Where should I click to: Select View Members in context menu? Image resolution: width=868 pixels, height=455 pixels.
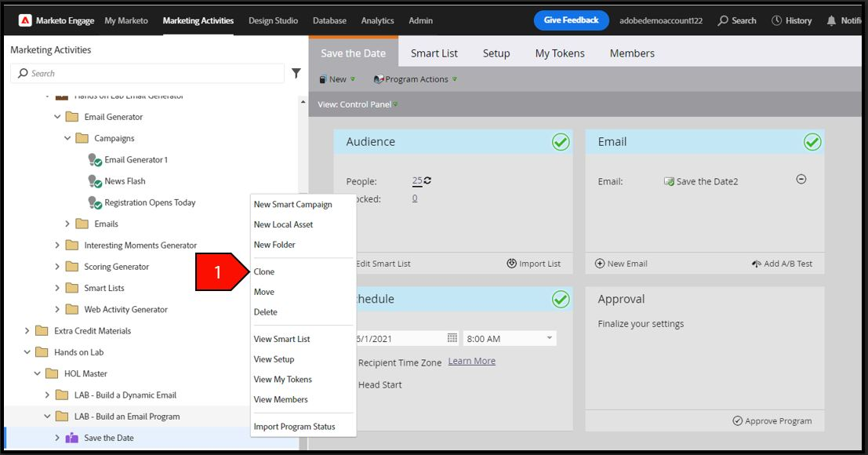281,399
